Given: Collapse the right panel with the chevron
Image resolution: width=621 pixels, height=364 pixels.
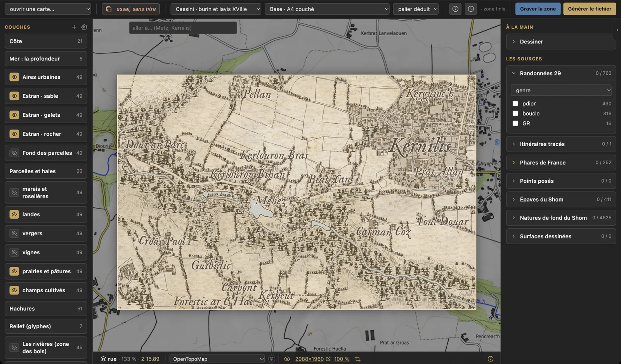Looking at the screenshot, I should point(617,30).
